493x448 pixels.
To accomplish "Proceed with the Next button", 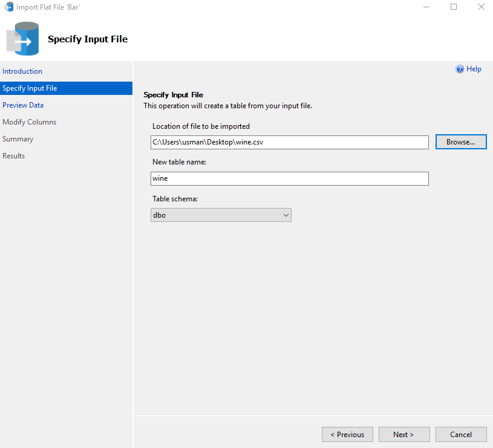I will pyautogui.click(x=404, y=435).
